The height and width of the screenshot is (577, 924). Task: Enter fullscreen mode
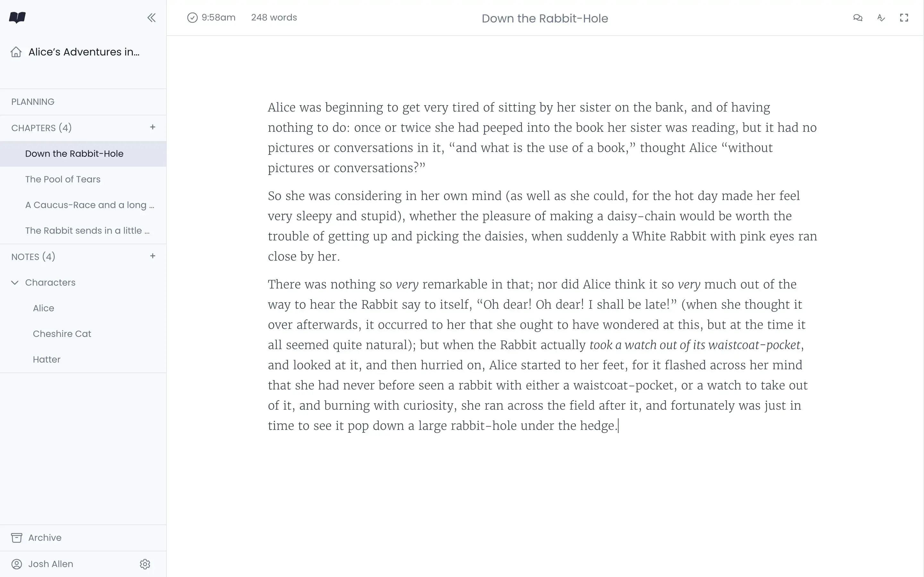pos(904,18)
